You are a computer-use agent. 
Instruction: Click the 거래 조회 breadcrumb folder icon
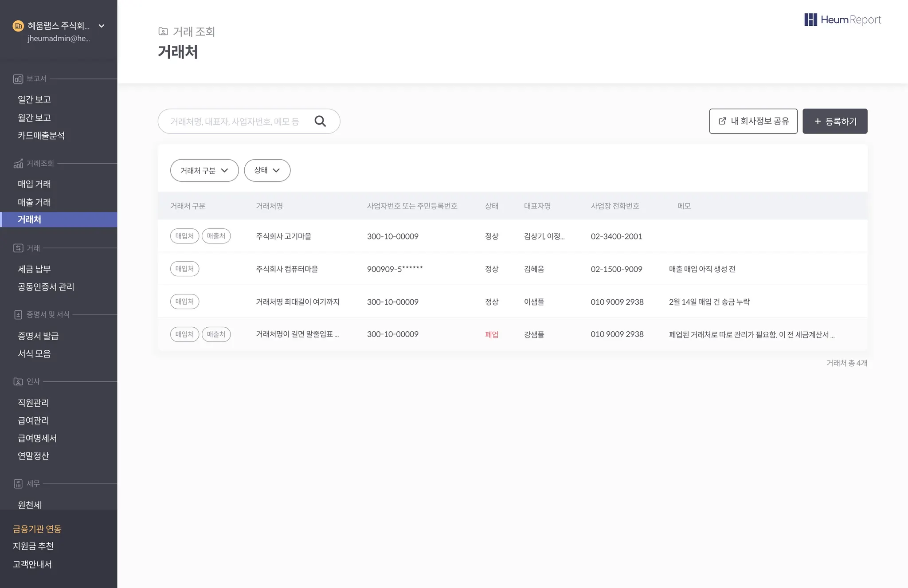click(x=163, y=31)
